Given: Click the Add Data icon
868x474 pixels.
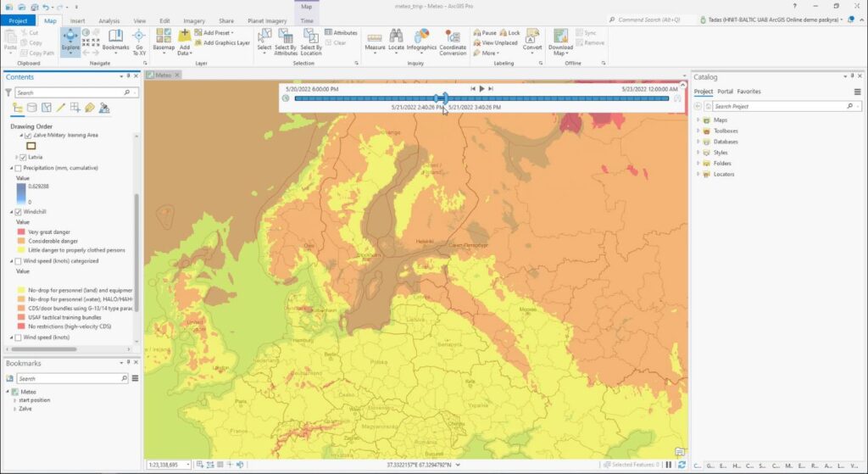Looking at the screenshot, I should point(184,38).
